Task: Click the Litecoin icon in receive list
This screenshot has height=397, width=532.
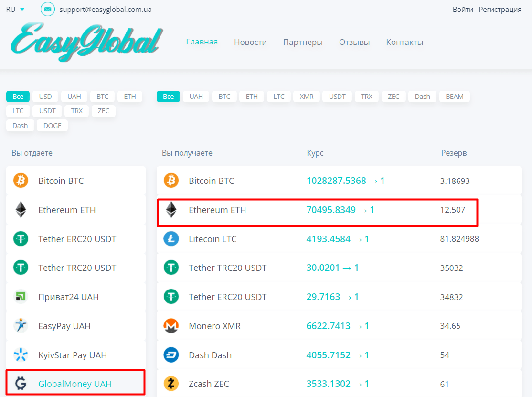Action: tap(171, 239)
